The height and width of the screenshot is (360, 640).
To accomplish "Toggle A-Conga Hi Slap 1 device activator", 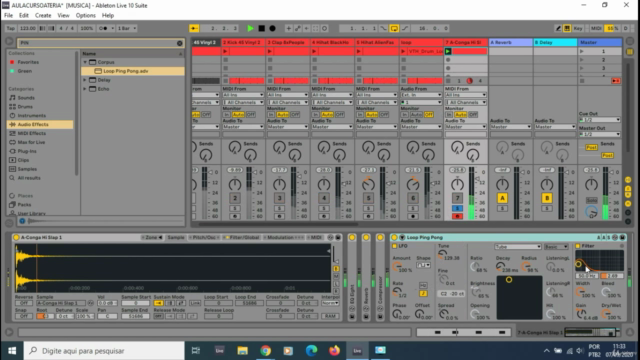I will pyautogui.click(x=16, y=237).
